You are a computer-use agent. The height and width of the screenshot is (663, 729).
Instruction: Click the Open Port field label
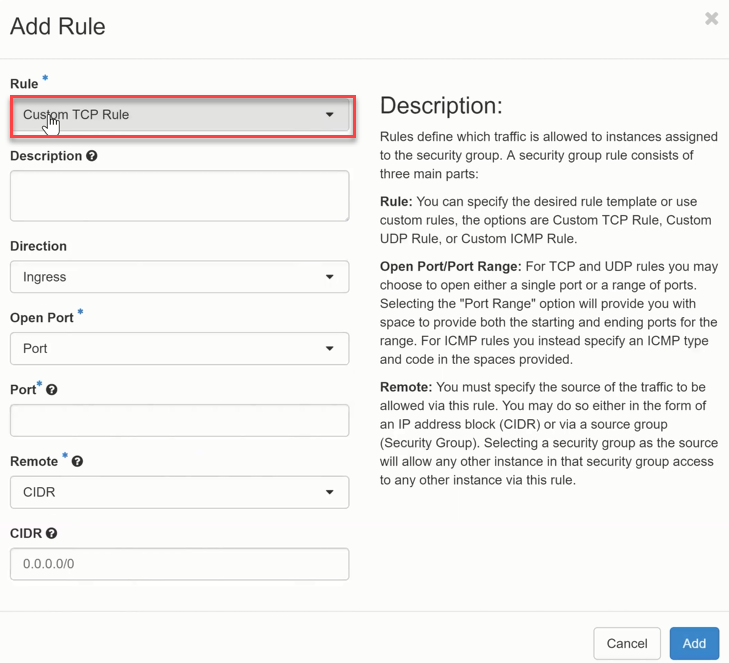[x=41, y=318]
